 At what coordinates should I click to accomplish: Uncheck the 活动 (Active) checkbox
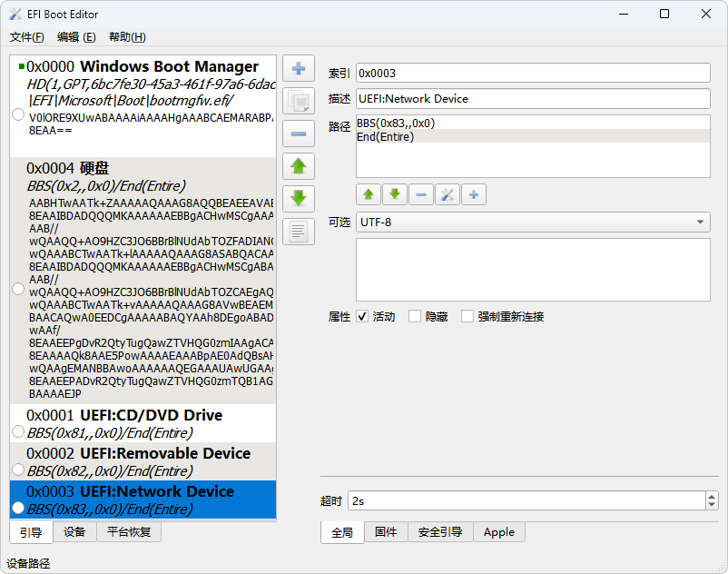(362, 317)
